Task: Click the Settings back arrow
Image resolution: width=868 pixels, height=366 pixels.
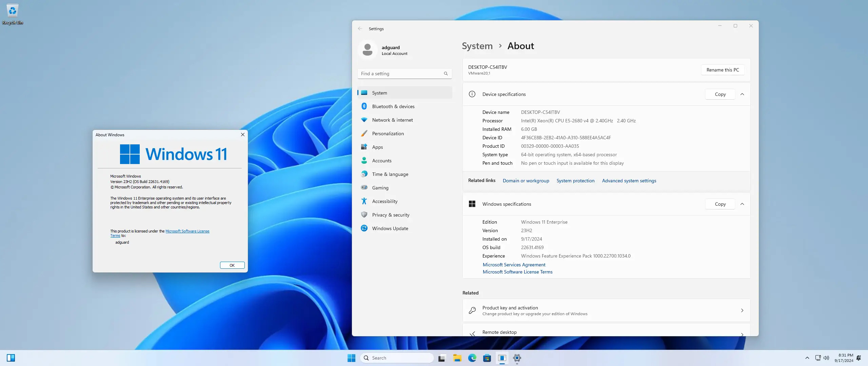Action: [360, 28]
